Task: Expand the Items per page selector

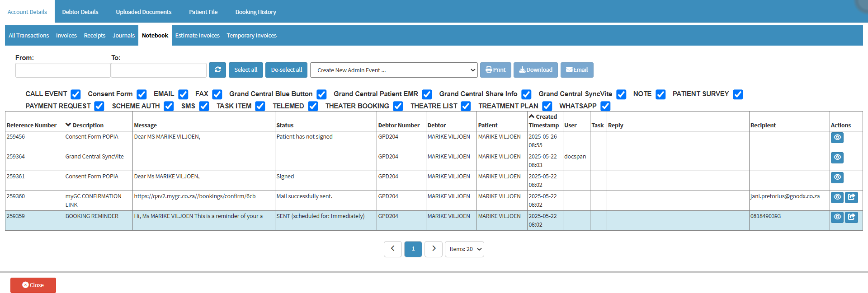Action: 464,249
